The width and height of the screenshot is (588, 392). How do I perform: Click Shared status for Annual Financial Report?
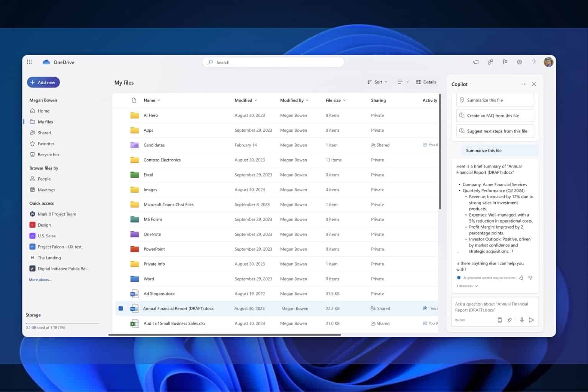pyautogui.click(x=381, y=309)
